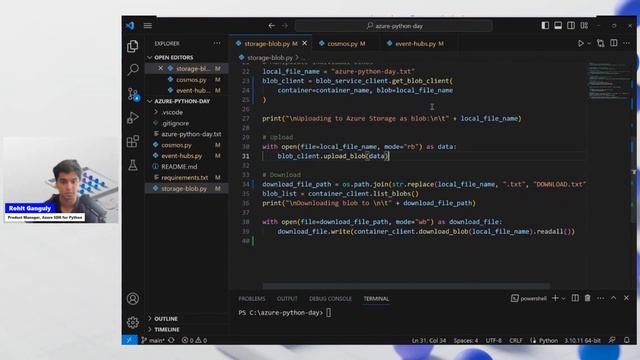The height and width of the screenshot is (360, 640).
Task: Open editor more actions ellipsis
Action: tap(627, 43)
